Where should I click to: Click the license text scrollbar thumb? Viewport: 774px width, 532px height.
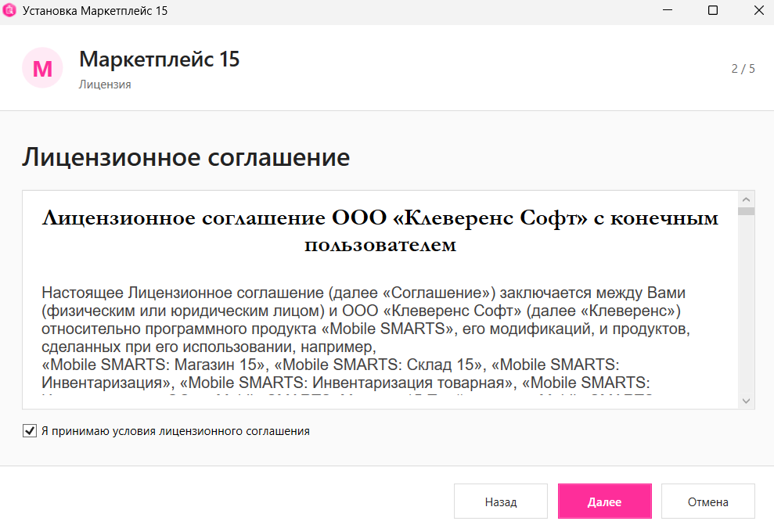(747, 211)
